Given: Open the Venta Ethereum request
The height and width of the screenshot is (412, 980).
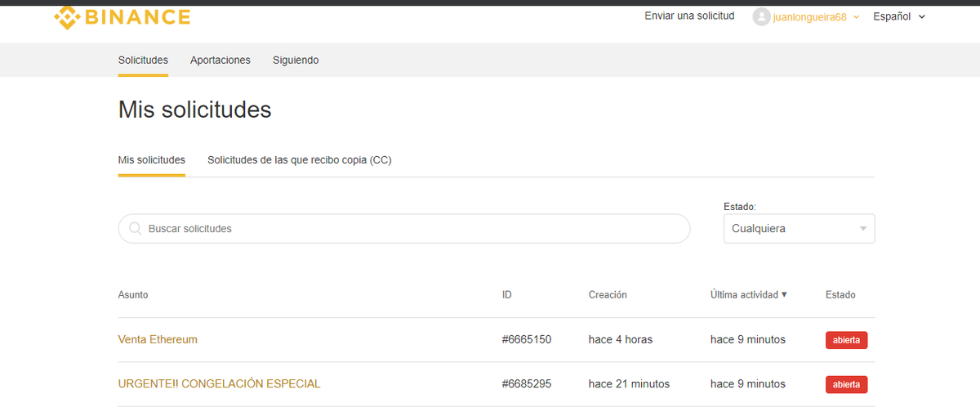Looking at the screenshot, I should point(158,339).
